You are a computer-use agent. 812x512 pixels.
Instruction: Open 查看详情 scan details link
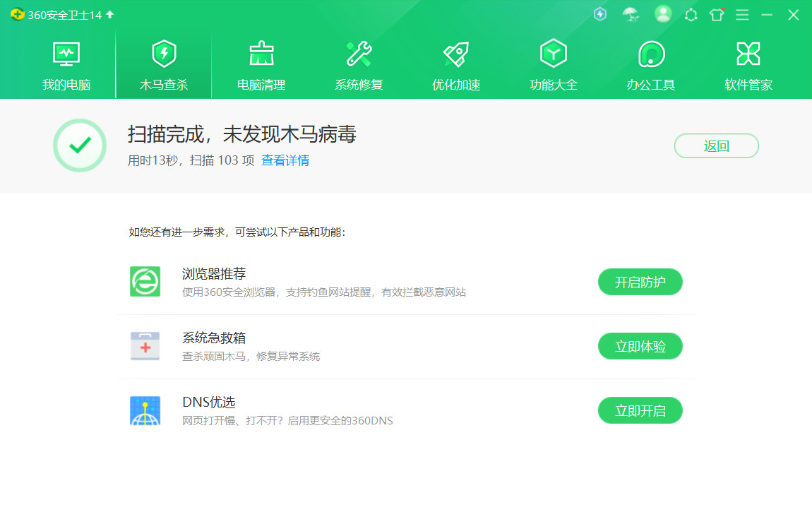(285, 160)
